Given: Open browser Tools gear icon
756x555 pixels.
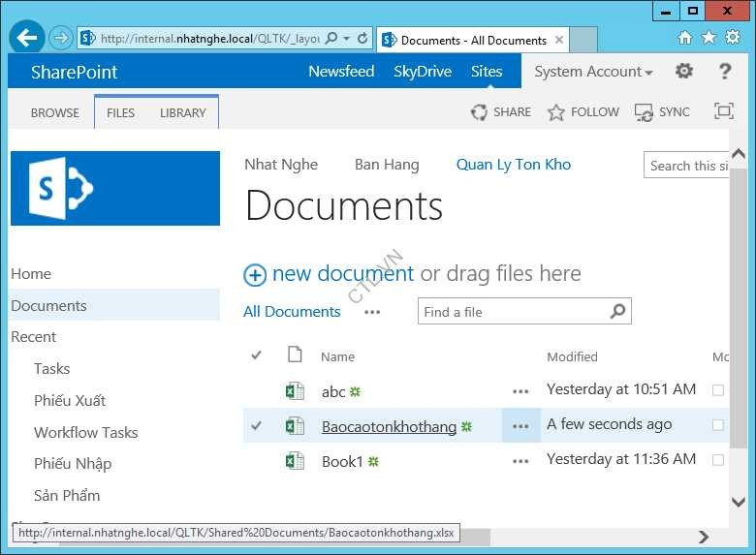Looking at the screenshot, I should 733,37.
